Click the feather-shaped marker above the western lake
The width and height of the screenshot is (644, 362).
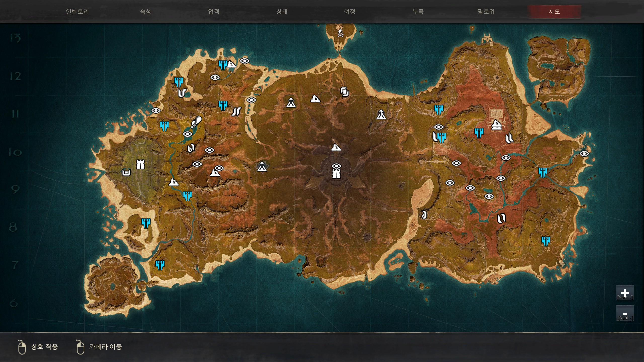pos(196,122)
